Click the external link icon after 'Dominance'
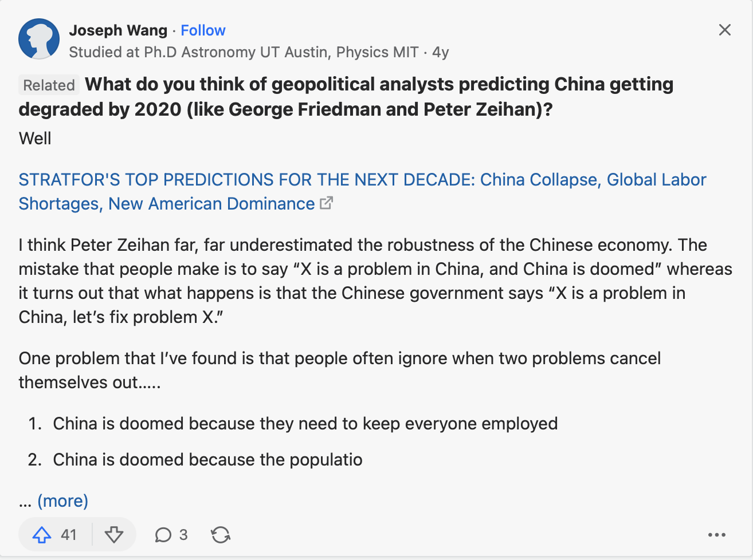The height and width of the screenshot is (560, 753). pos(326,203)
